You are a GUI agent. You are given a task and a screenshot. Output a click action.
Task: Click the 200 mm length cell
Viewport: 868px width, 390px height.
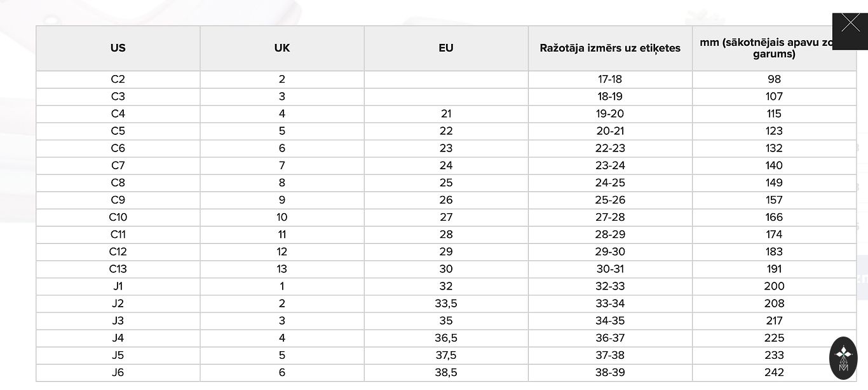click(x=774, y=286)
